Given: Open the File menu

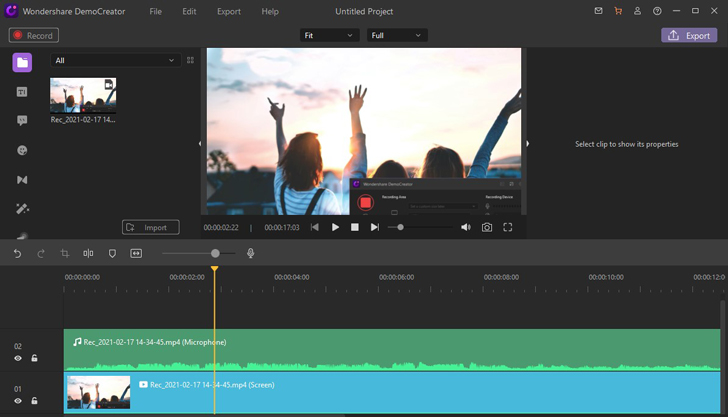Looking at the screenshot, I should point(155,11).
